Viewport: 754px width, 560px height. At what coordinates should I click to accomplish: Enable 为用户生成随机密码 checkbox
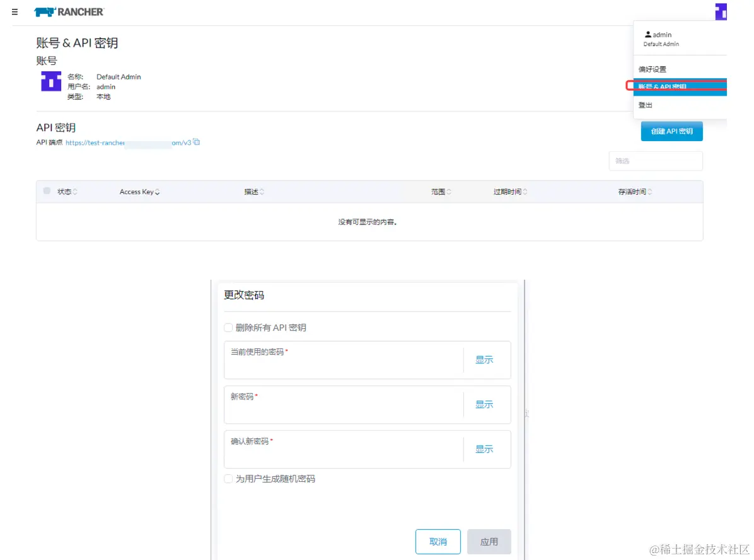pyautogui.click(x=228, y=479)
